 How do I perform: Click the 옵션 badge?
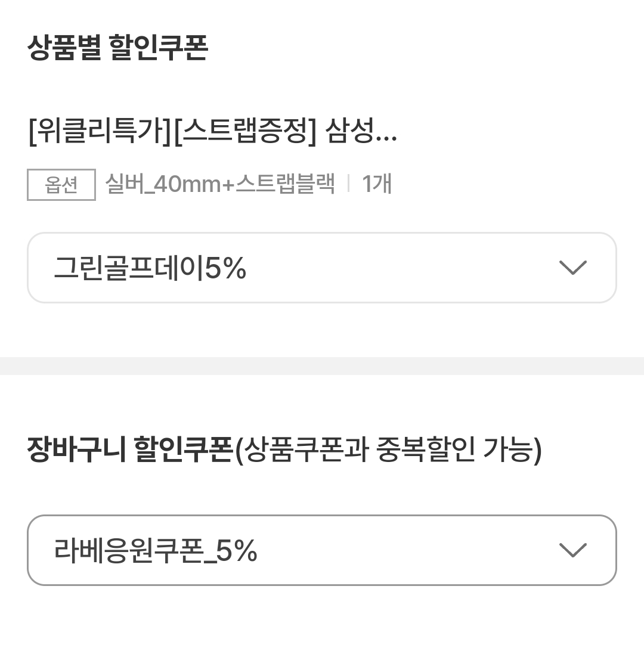(61, 185)
